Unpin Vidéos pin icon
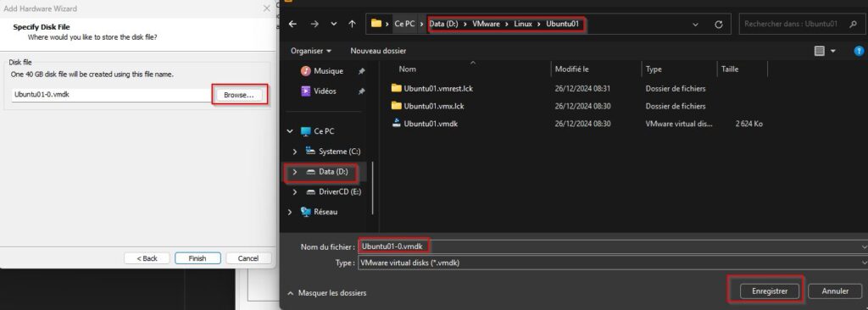 click(x=361, y=91)
